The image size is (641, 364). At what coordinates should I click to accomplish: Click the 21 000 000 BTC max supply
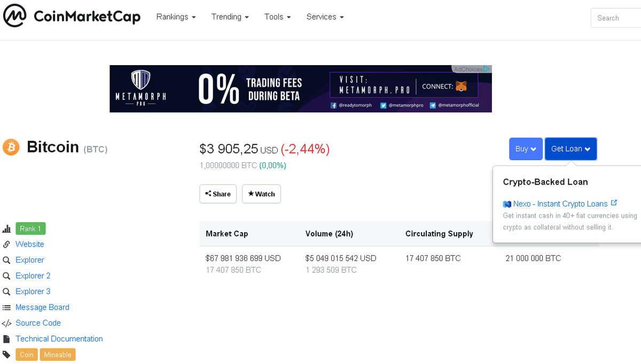[x=533, y=258]
